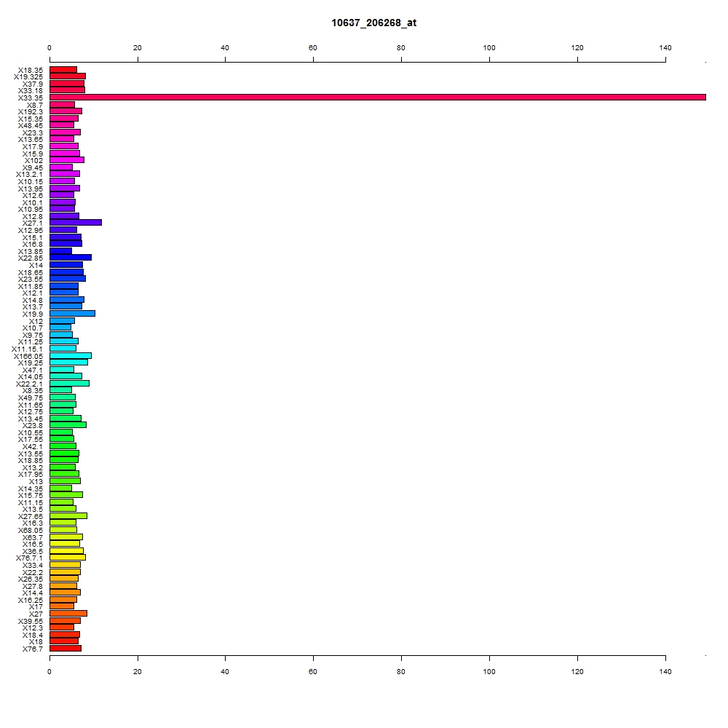Select the long X33.35 bar
This screenshot has height=728, width=728.
coord(377,98)
